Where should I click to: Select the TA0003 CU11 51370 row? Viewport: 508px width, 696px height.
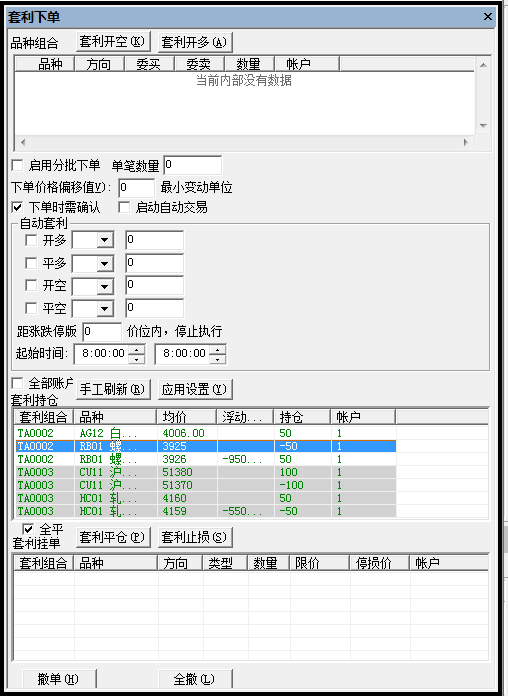[206, 485]
